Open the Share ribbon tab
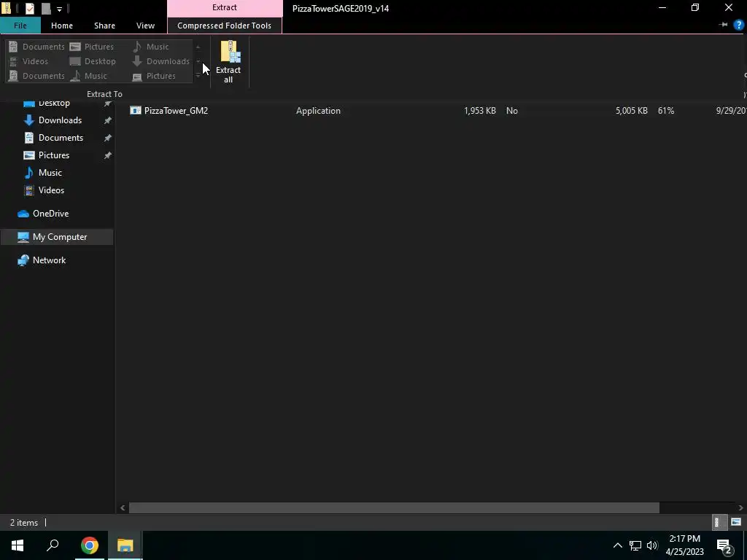Screen dimensions: 747x560 [104, 26]
